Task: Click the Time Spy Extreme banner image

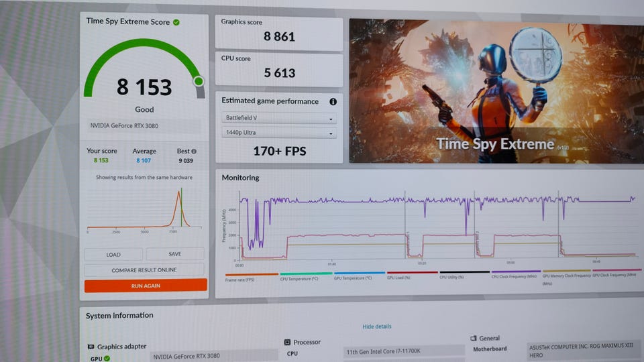Action: [x=496, y=92]
